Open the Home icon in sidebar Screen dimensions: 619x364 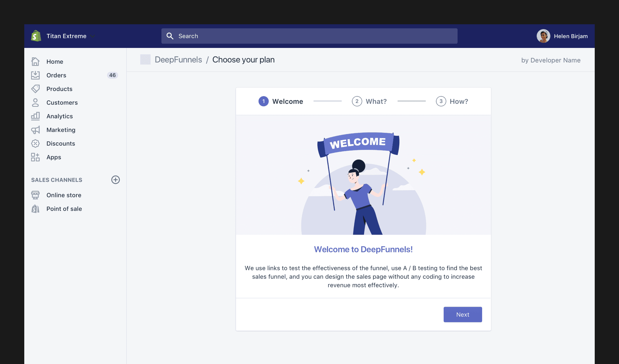(36, 62)
